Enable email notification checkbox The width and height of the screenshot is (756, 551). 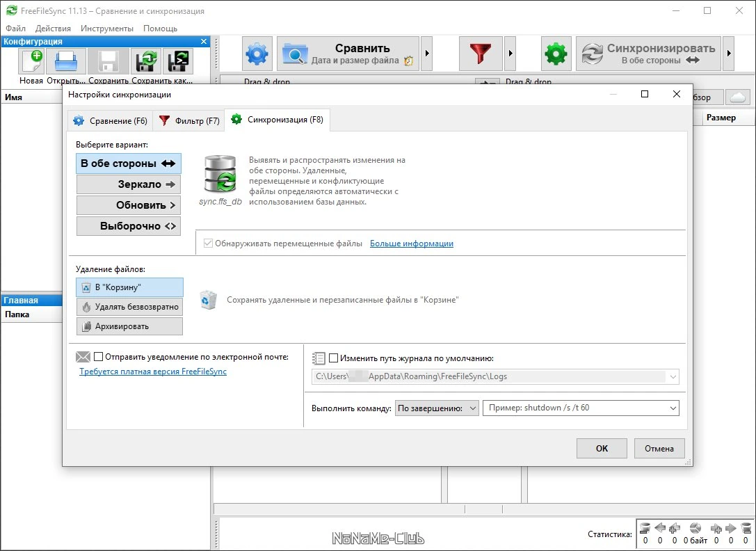point(98,357)
